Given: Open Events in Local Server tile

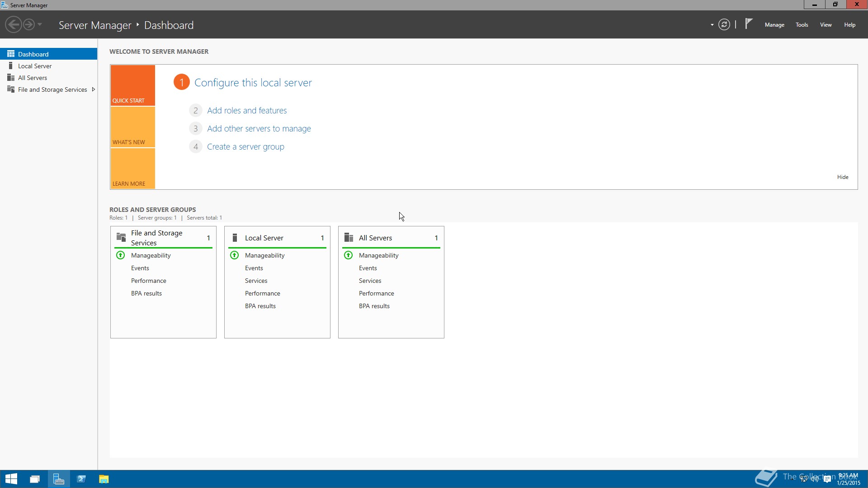Looking at the screenshot, I should 254,268.
